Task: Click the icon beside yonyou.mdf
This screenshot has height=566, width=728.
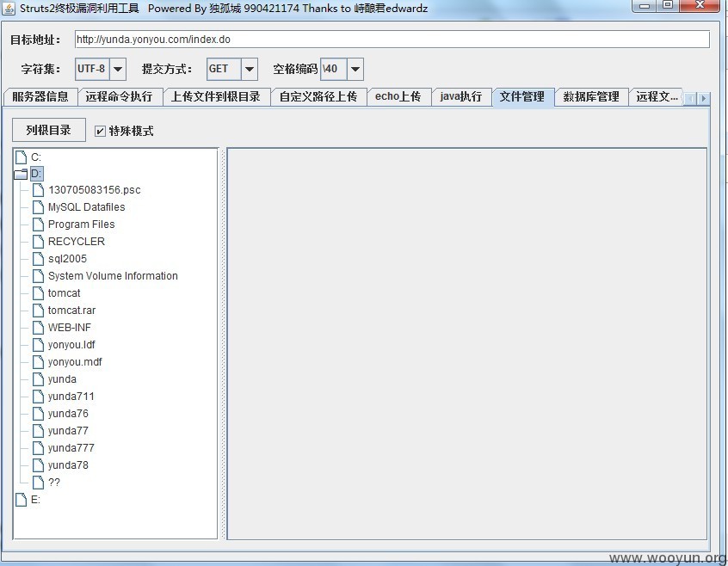Action: (38, 361)
